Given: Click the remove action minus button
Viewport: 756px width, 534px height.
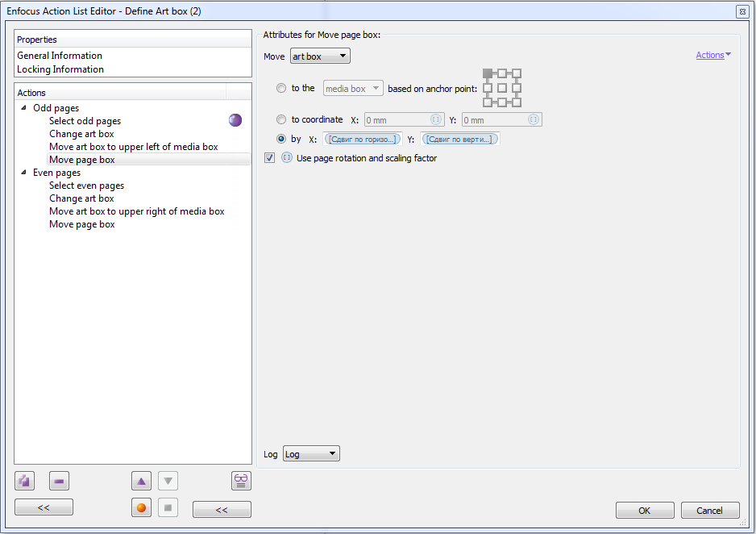Looking at the screenshot, I should (x=59, y=481).
